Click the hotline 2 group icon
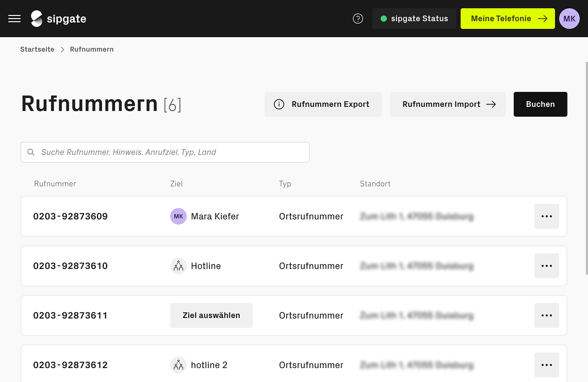The height and width of the screenshot is (382, 588). [178, 365]
